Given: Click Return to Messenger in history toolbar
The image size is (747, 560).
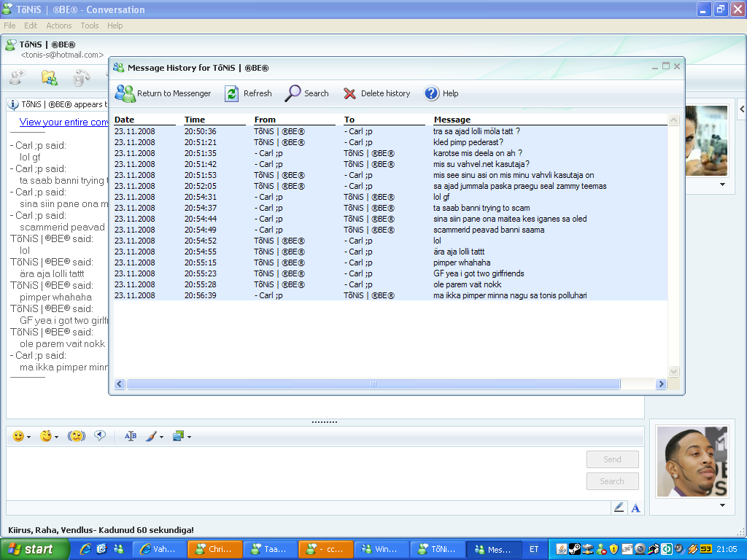Looking at the screenshot, I should point(163,93).
